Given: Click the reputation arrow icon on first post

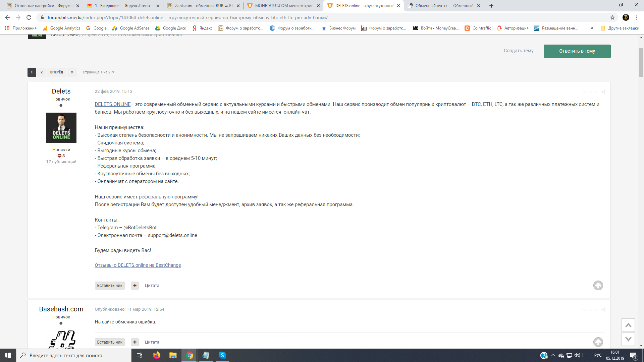Looking at the screenshot, I should coord(598,286).
